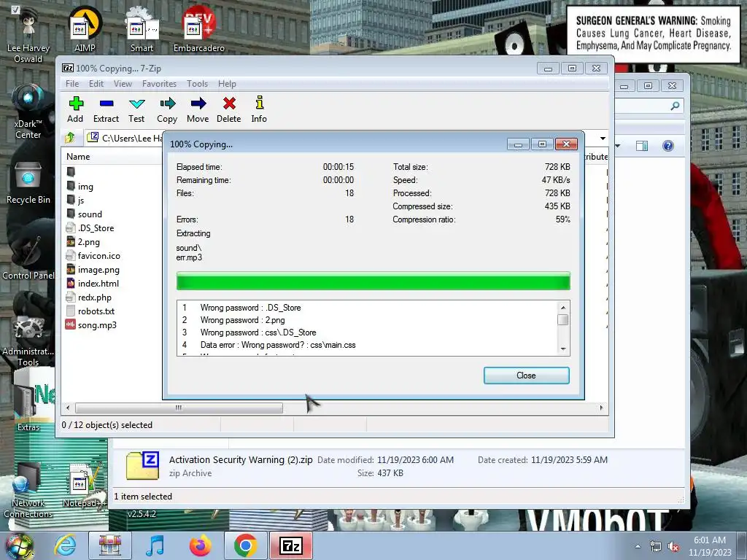The image size is (747, 560).
Task: Open the Embarcadero desktop shortcut
Action: [x=198, y=29]
